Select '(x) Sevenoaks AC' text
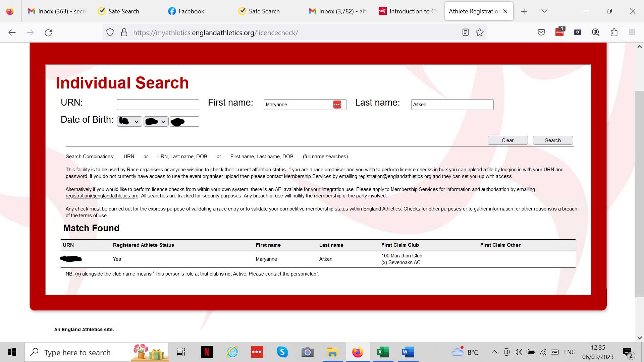The image size is (644, 362). click(400, 262)
